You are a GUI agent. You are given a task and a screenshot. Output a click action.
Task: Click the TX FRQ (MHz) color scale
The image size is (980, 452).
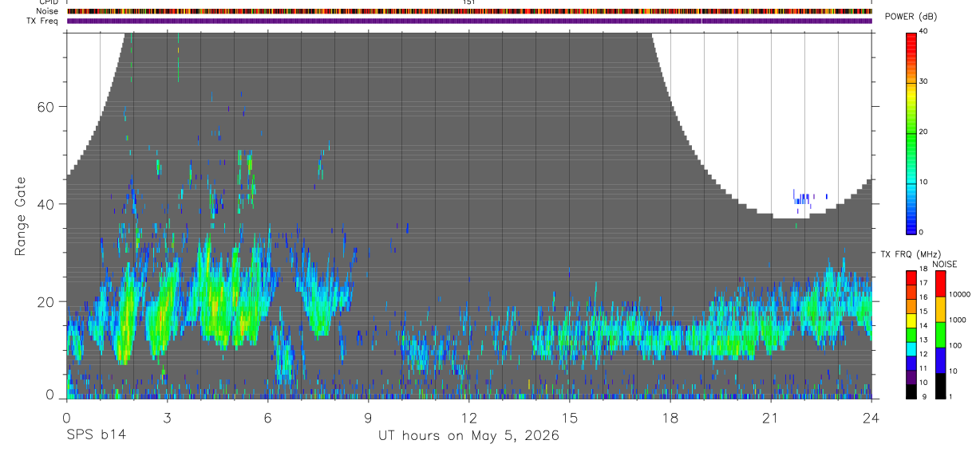(x=911, y=335)
